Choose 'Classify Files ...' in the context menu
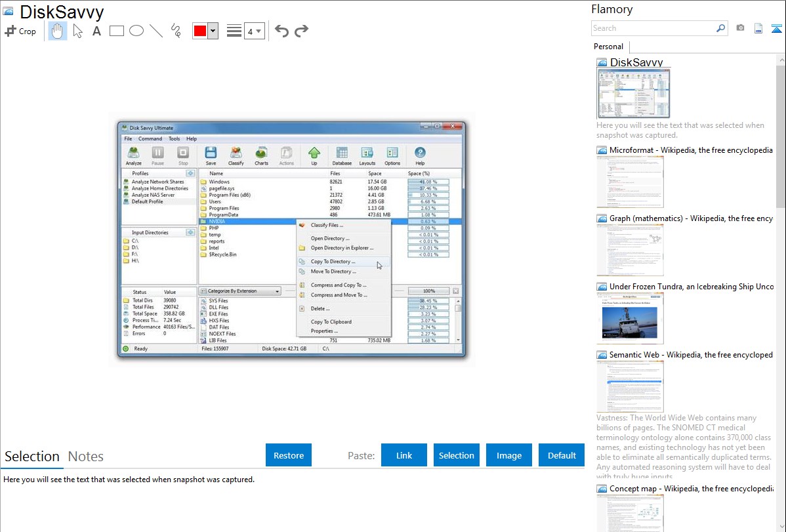Viewport: 786px width, 532px height. (344, 225)
